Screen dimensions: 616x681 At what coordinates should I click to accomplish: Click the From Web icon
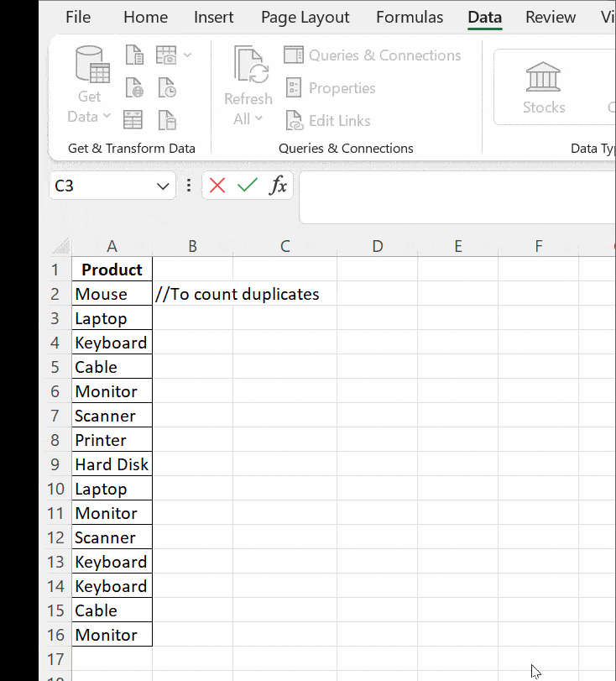(x=134, y=87)
